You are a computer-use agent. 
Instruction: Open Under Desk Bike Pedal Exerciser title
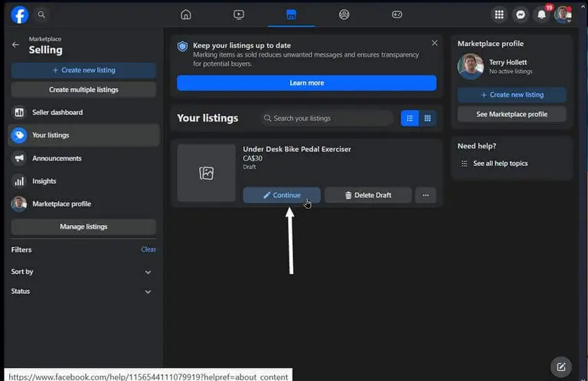click(297, 149)
